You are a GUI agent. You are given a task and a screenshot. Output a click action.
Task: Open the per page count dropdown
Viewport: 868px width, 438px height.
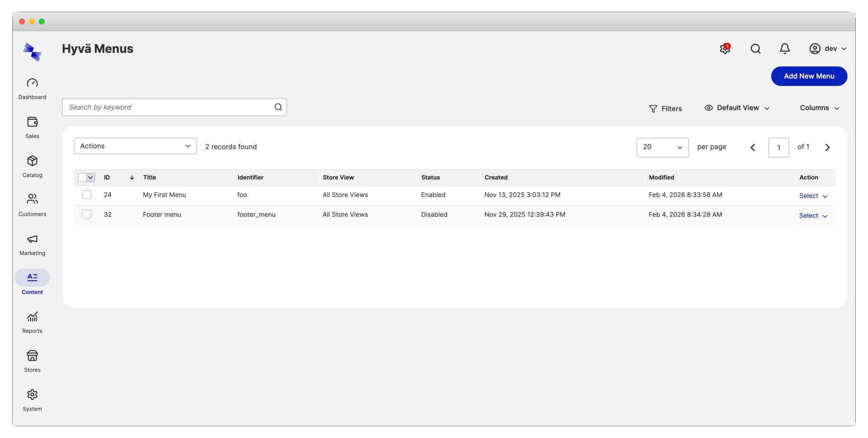(x=662, y=147)
